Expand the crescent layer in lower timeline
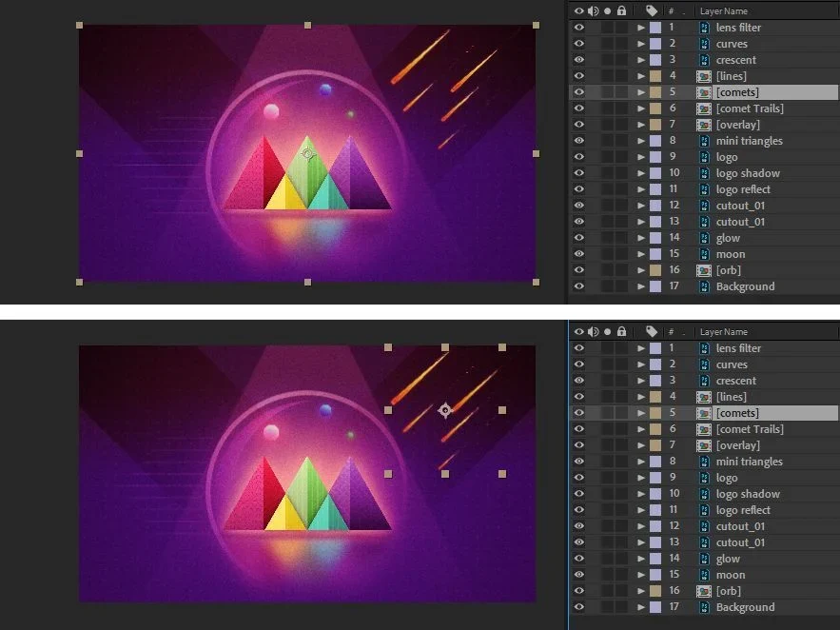This screenshot has width=840, height=630. coord(641,381)
